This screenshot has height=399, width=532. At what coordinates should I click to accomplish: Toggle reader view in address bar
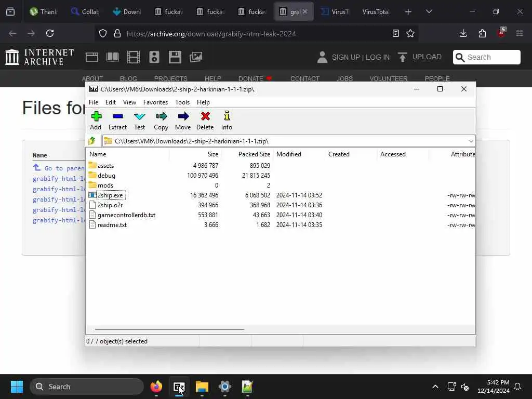click(395, 33)
